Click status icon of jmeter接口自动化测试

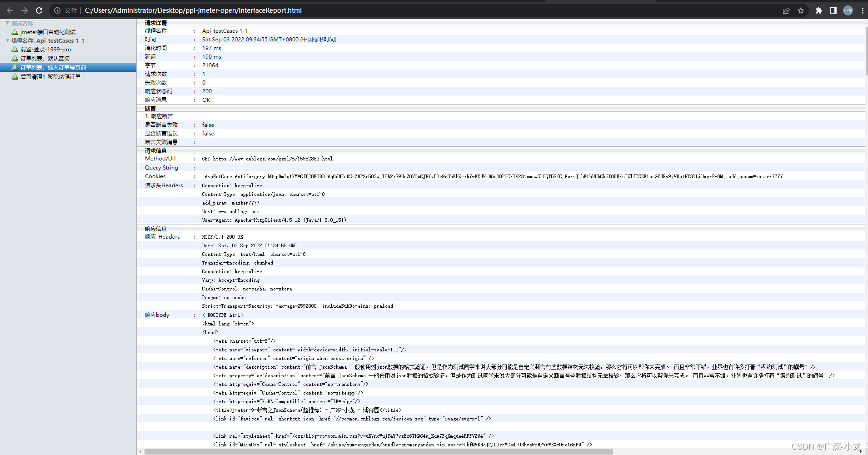[x=15, y=32]
